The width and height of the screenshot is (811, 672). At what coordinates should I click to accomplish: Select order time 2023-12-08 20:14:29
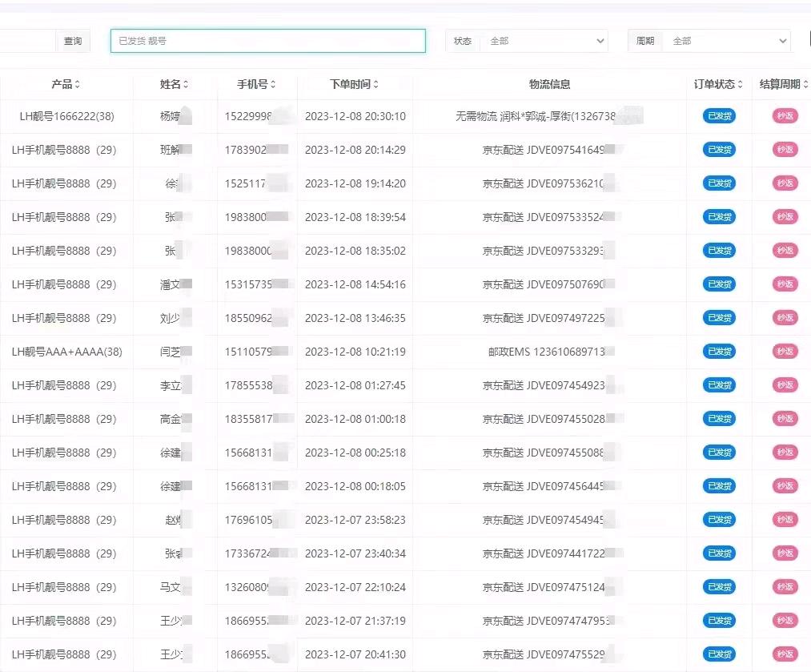(x=355, y=150)
